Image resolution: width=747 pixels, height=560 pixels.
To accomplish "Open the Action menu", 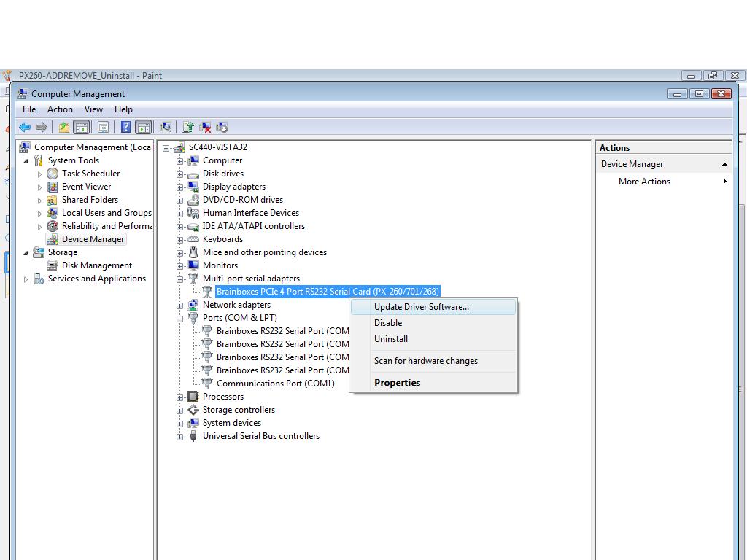I will 60,109.
